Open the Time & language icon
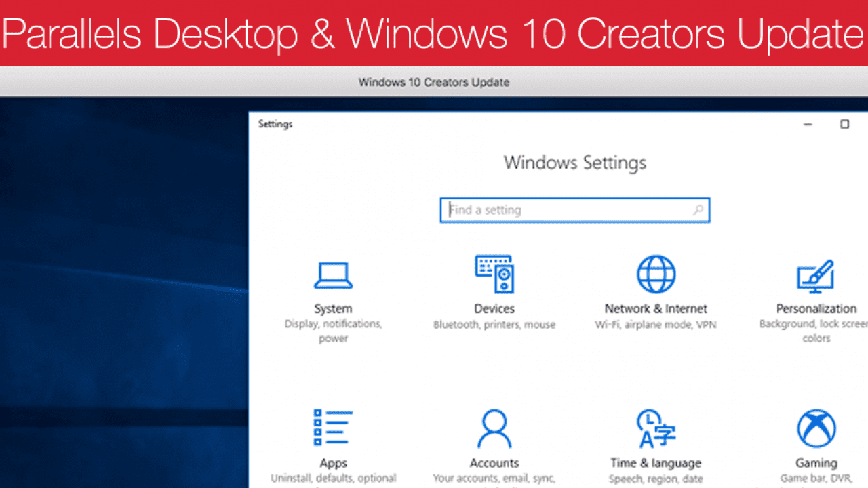 pyautogui.click(x=656, y=429)
